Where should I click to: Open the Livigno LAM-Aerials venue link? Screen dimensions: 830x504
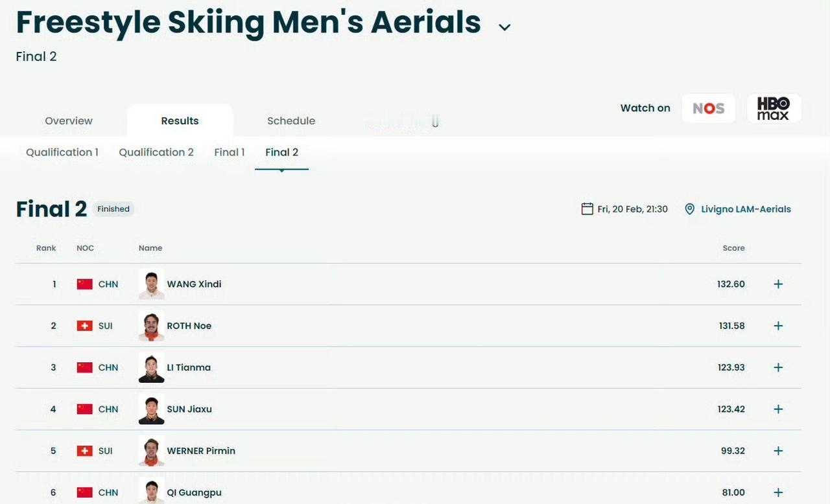click(746, 209)
